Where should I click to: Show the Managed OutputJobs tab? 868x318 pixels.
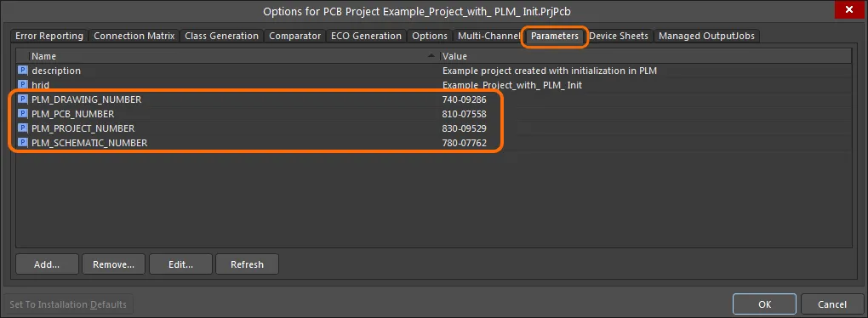click(706, 36)
